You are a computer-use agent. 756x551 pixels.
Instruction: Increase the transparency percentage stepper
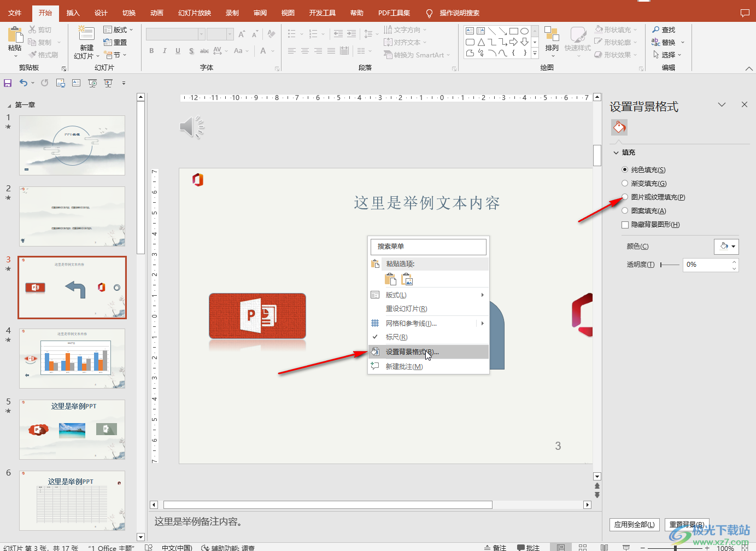(x=734, y=262)
